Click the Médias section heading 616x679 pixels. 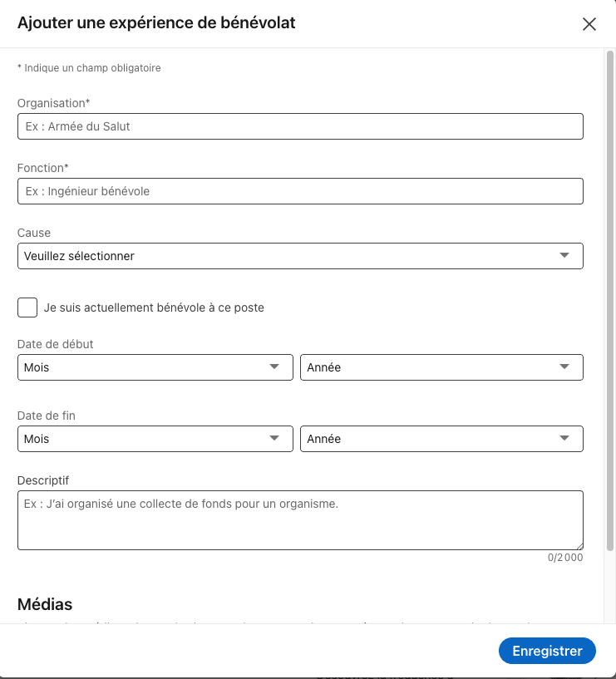[x=45, y=604]
